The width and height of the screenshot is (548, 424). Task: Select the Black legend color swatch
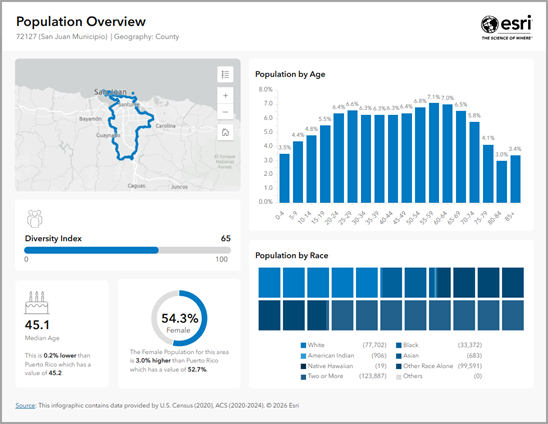pyautogui.click(x=399, y=345)
